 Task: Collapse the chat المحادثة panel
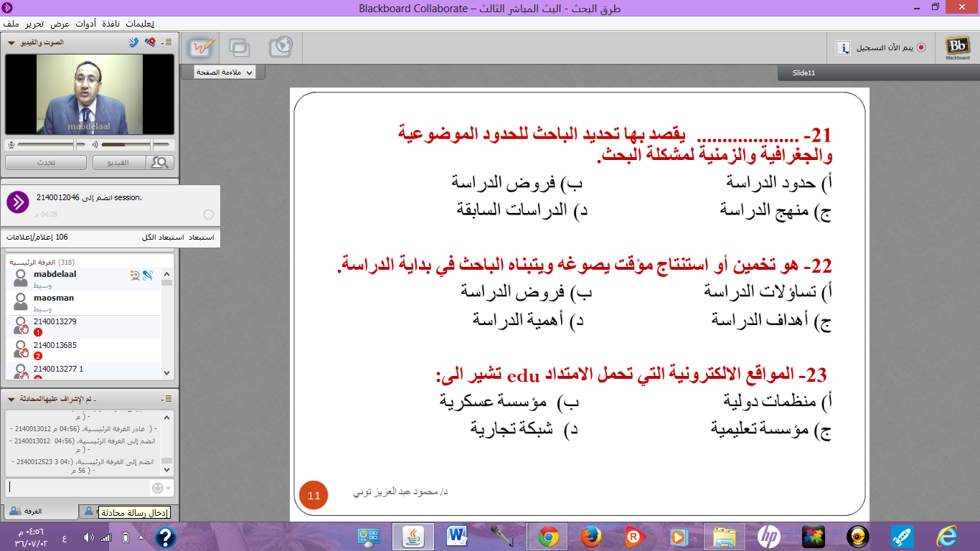(x=11, y=398)
